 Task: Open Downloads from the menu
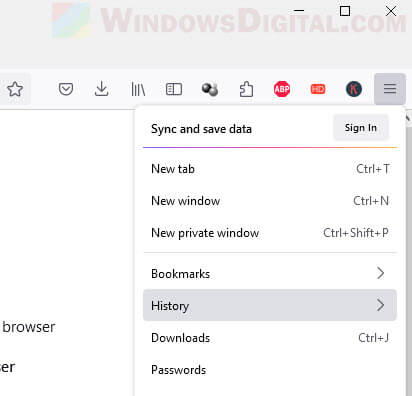(270, 338)
